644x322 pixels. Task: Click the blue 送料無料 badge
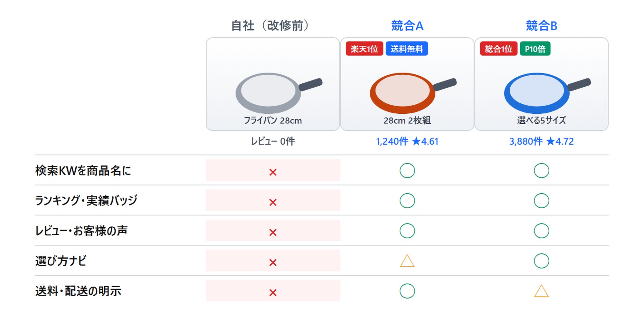click(x=407, y=49)
